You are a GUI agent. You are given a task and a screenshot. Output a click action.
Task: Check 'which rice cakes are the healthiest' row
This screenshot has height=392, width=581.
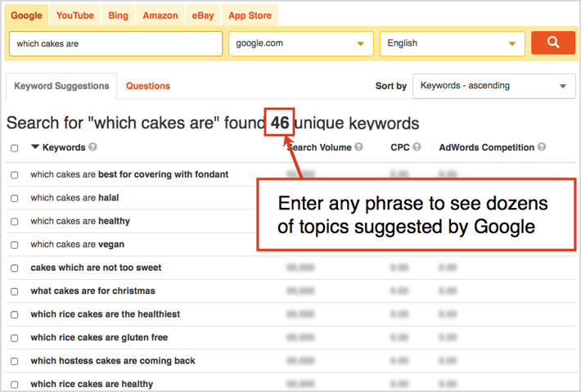coord(15,314)
